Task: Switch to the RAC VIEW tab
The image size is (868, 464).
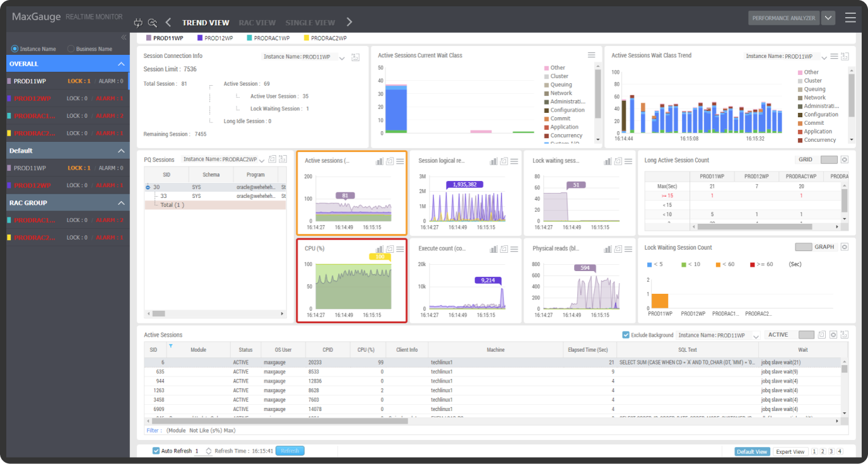Action: pos(257,23)
